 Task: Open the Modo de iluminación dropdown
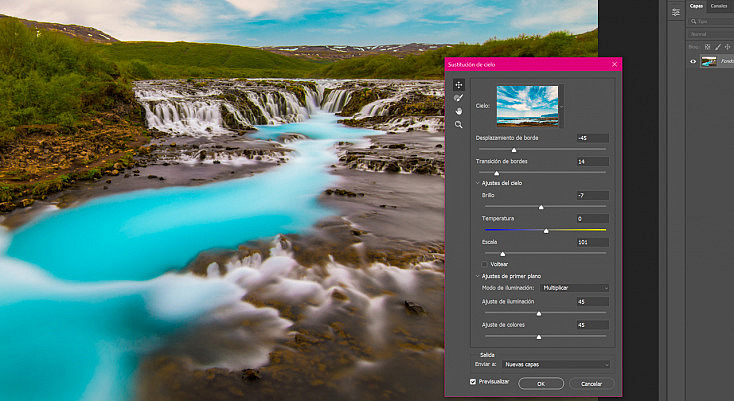coord(574,288)
